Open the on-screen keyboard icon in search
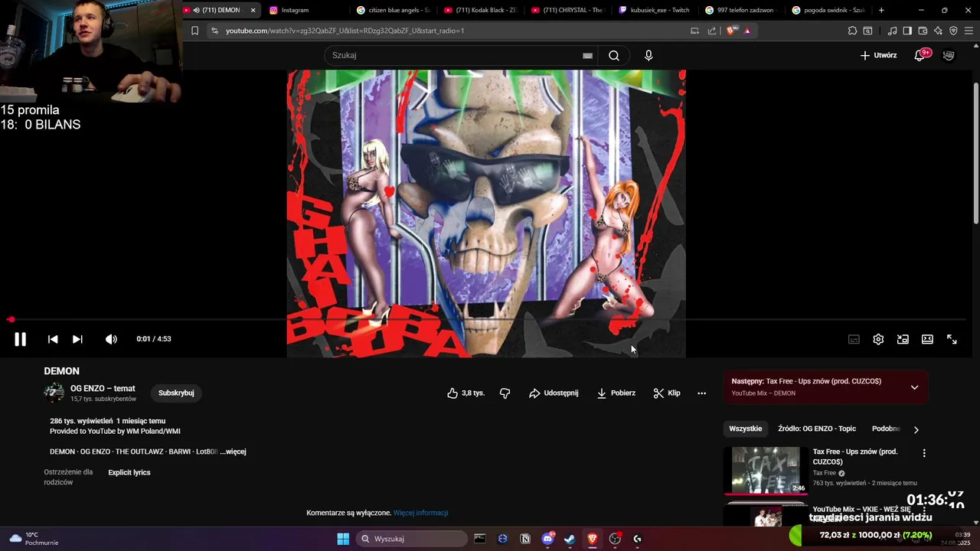The width and height of the screenshot is (980, 551). (x=587, y=55)
